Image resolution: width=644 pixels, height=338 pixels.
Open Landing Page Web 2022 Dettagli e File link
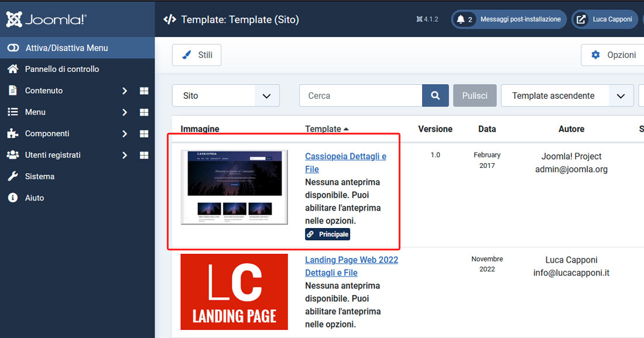pyautogui.click(x=351, y=266)
